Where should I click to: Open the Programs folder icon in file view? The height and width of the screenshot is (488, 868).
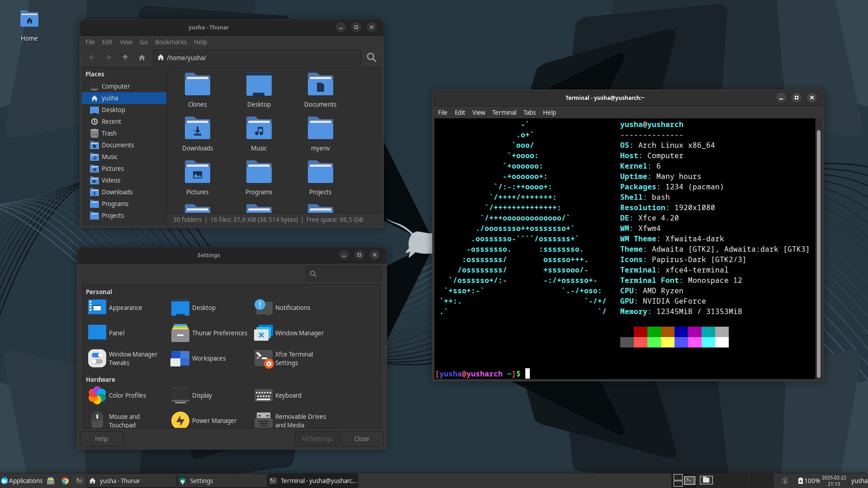[x=259, y=178]
